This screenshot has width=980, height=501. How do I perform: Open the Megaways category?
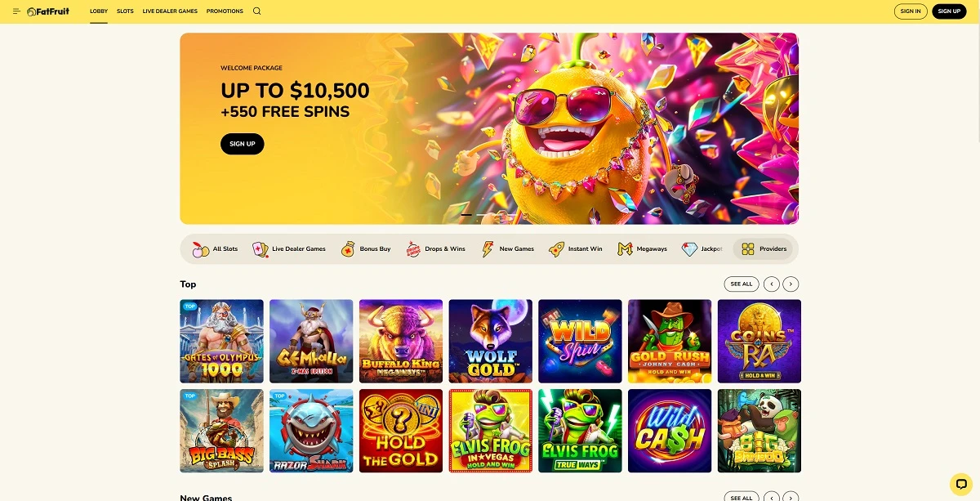tap(642, 249)
